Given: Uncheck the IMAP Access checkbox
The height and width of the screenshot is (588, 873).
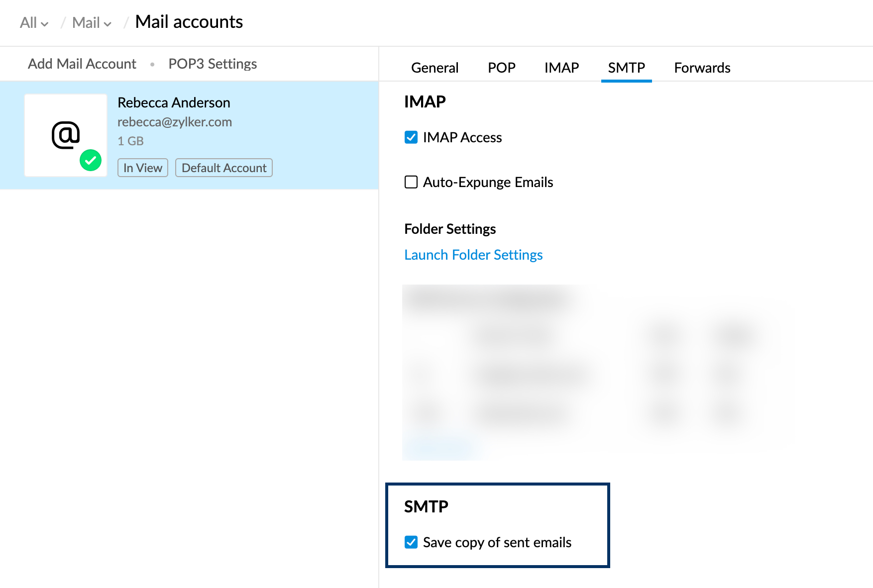Looking at the screenshot, I should click(411, 137).
